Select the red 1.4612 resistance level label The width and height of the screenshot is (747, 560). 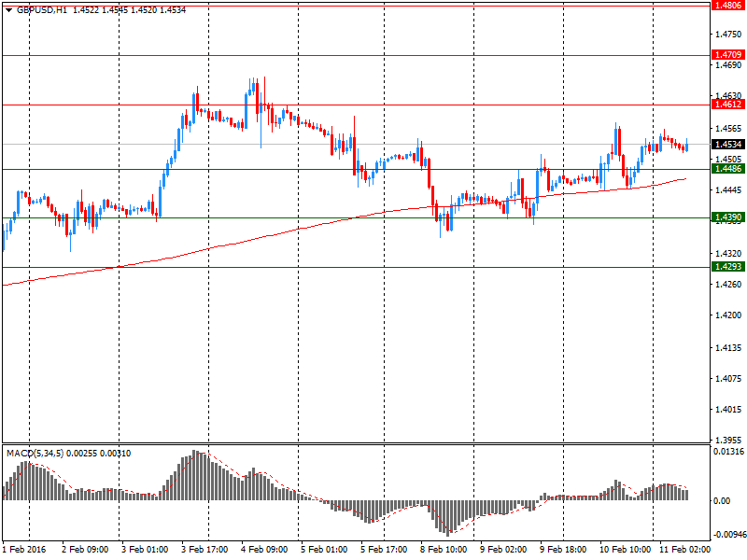pos(728,105)
